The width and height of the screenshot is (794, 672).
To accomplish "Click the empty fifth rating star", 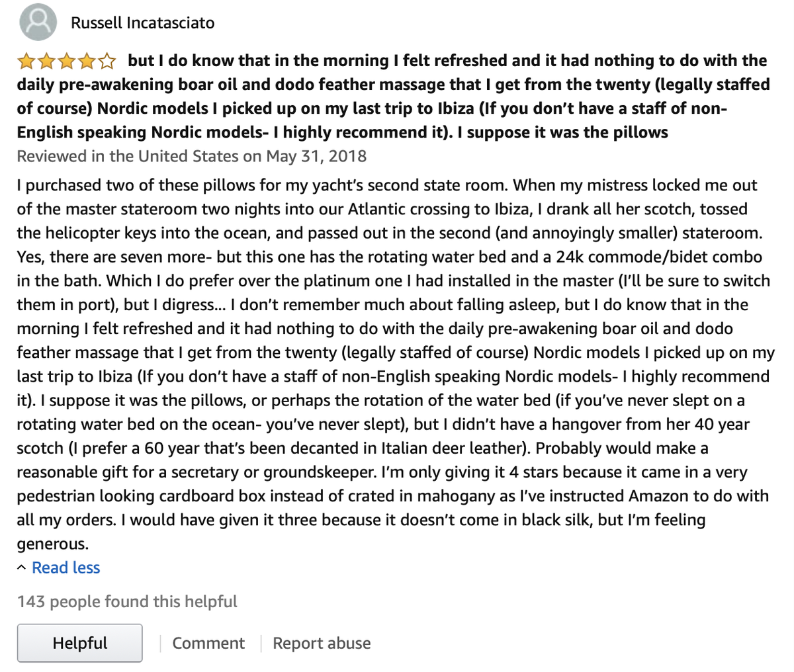I will [x=106, y=62].
